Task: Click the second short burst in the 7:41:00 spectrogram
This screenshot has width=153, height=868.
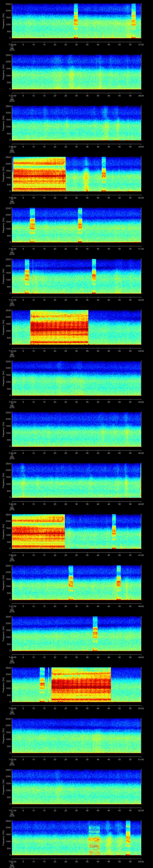Action: tap(94, 276)
